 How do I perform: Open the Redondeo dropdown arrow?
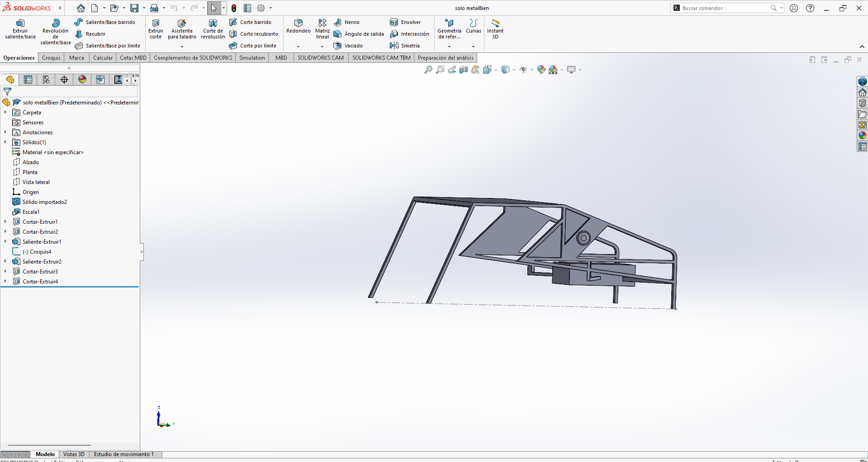point(299,47)
